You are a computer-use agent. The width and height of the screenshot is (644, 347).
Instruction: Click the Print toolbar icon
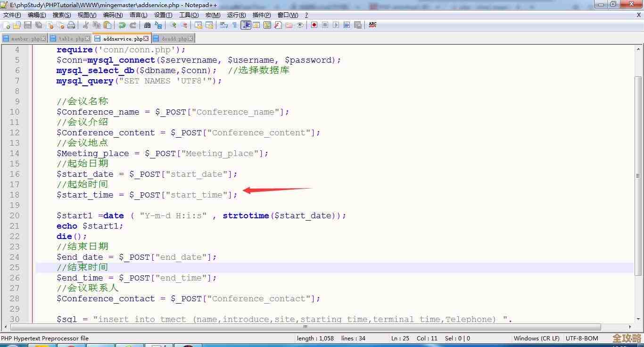71,25
